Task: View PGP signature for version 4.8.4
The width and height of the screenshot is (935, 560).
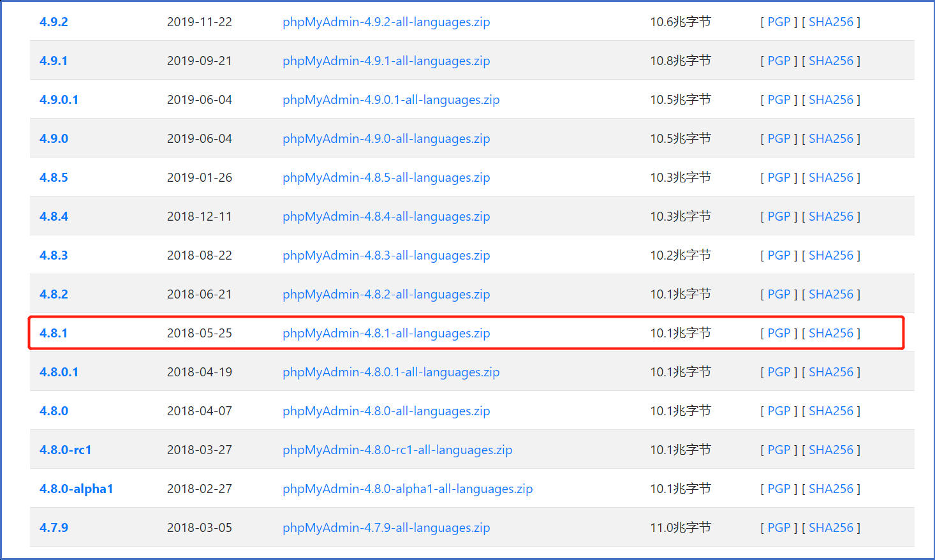Action: pyautogui.click(x=779, y=216)
